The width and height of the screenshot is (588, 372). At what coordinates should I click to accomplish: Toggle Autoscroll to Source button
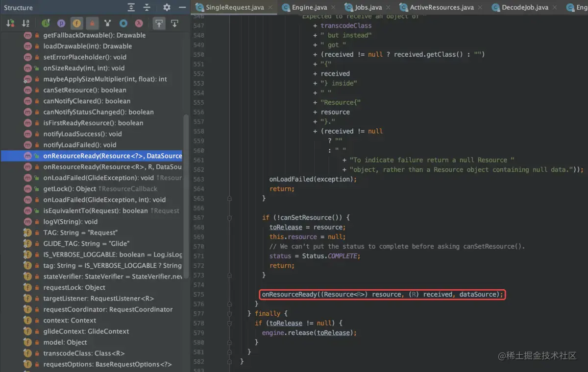click(x=158, y=23)
